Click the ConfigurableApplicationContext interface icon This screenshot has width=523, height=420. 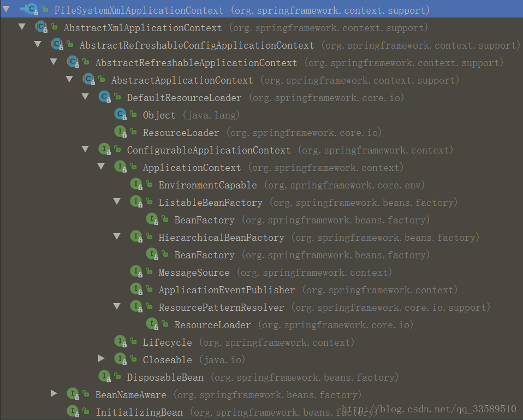coord(105,149)
